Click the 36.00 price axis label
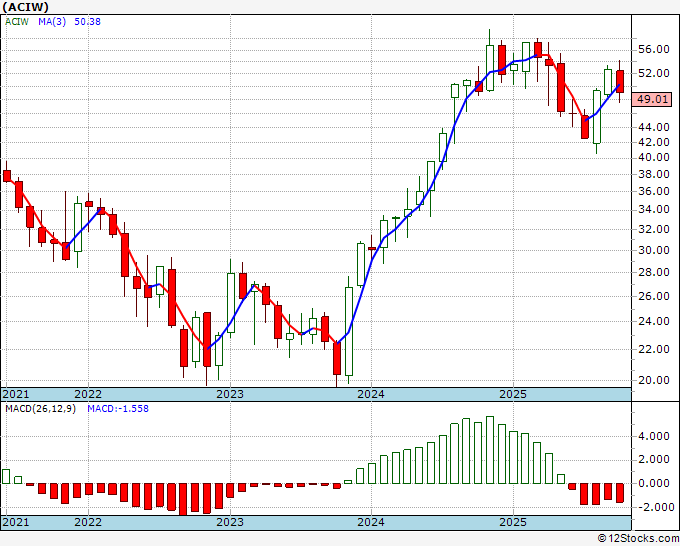The width and height of the screenshot is (680, 546). tap(654, 191)
